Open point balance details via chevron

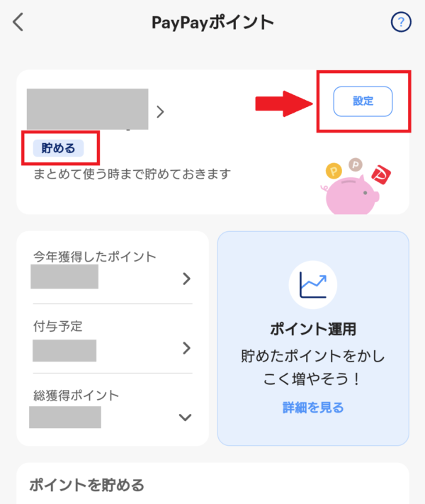160,112
